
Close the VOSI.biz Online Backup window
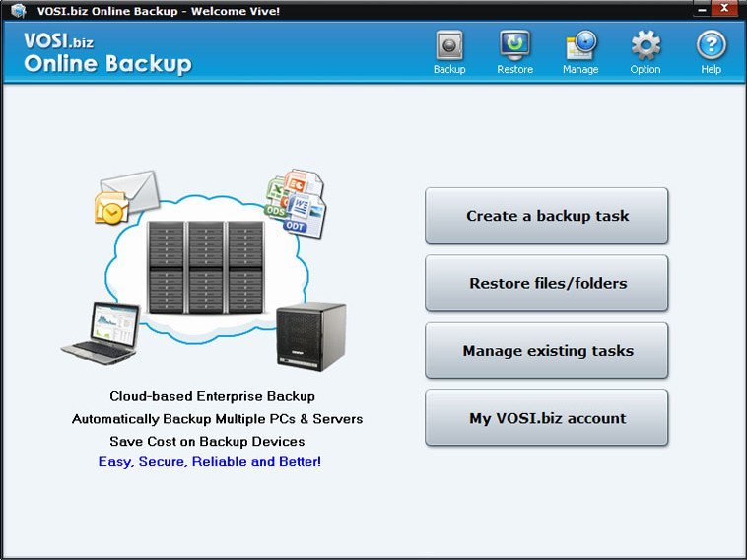(724, 8)
